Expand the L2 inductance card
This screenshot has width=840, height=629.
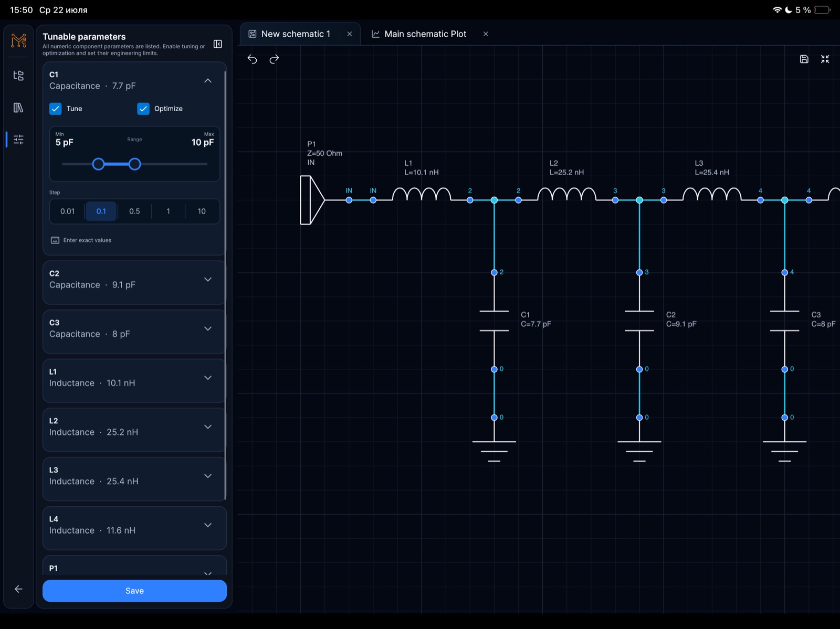(x=208, y=427)
